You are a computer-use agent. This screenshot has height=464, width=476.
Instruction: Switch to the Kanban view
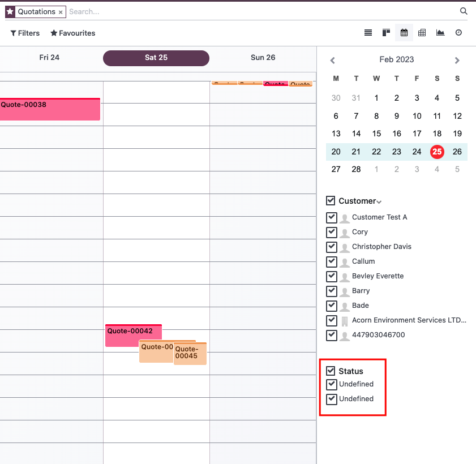pos(386,32)
